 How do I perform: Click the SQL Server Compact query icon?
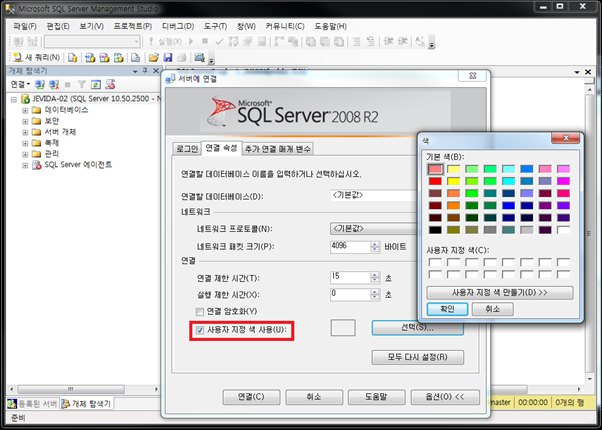coord(135,58)
